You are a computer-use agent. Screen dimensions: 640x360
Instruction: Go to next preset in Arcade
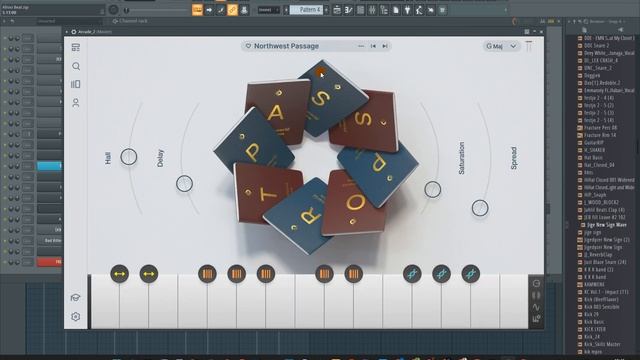385,46
